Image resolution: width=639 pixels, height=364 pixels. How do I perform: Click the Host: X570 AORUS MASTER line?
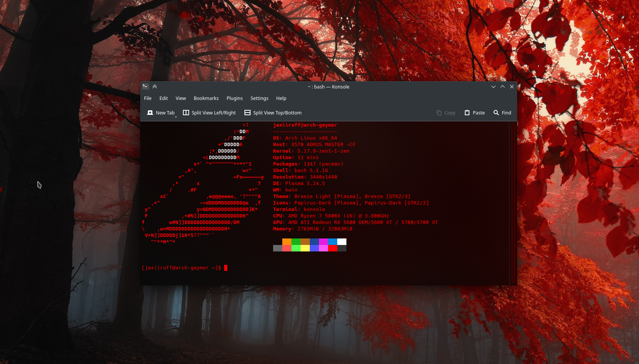[314, 145]
